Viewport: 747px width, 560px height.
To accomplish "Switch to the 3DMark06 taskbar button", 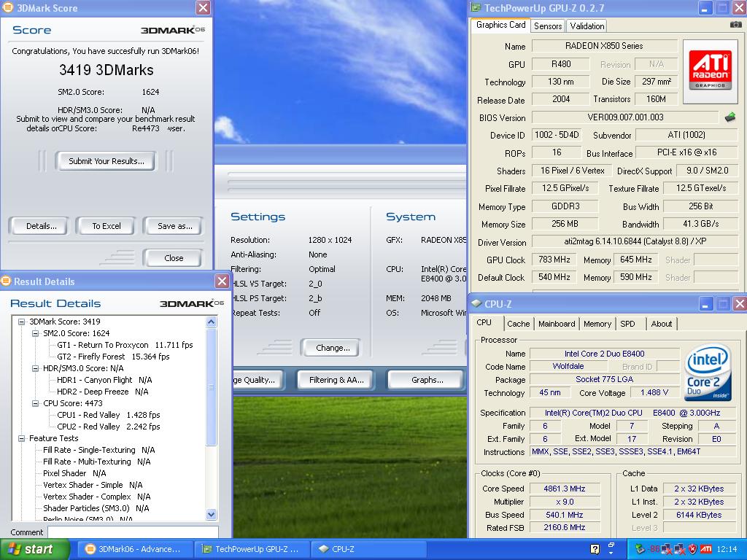I will tap(134, 549).
